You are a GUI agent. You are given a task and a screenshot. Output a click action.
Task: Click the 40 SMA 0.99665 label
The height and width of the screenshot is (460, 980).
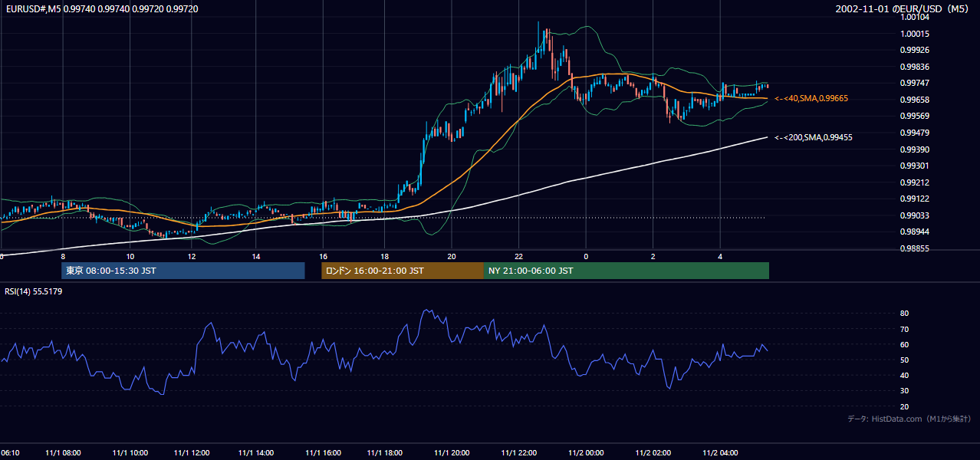(811, 99)
